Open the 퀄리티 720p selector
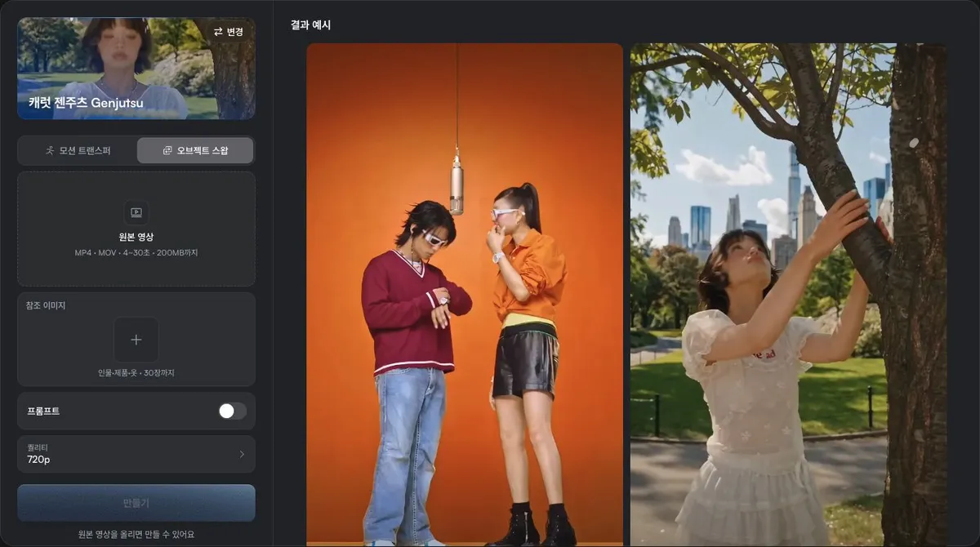Viewport: 980px width, 547px height. (x=136, y=454)
